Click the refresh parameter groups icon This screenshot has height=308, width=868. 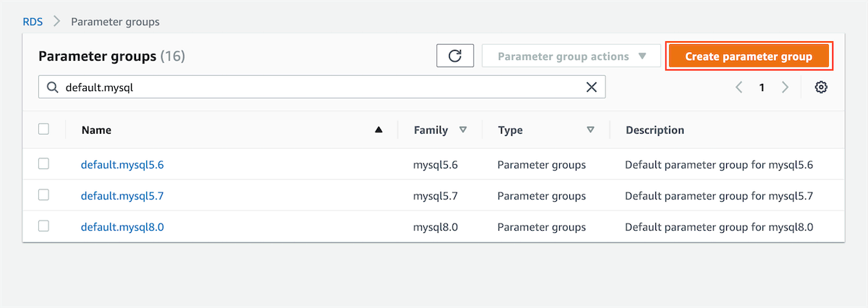pyautogui.click(x=455, y=56)
